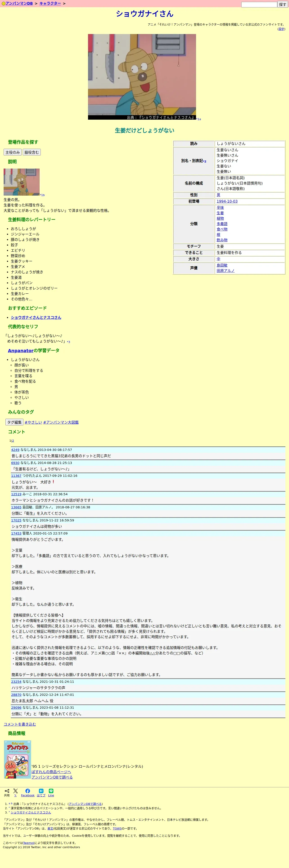
Task: Open the 飲み物 category link
Action: point(222,240)
